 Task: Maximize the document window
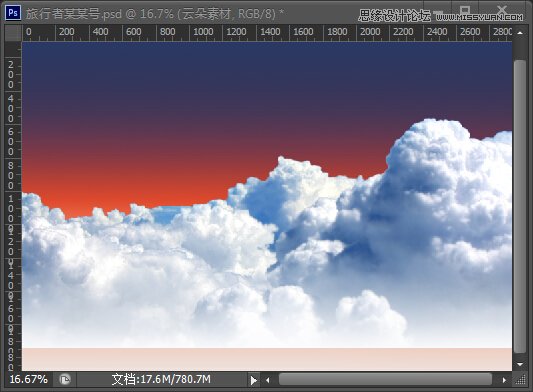pyautogui.click(x=465, y=10)
